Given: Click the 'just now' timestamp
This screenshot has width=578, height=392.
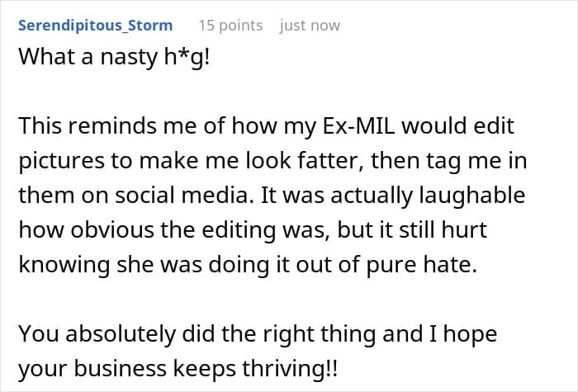Looking at the screenshot, I should 310,26.
